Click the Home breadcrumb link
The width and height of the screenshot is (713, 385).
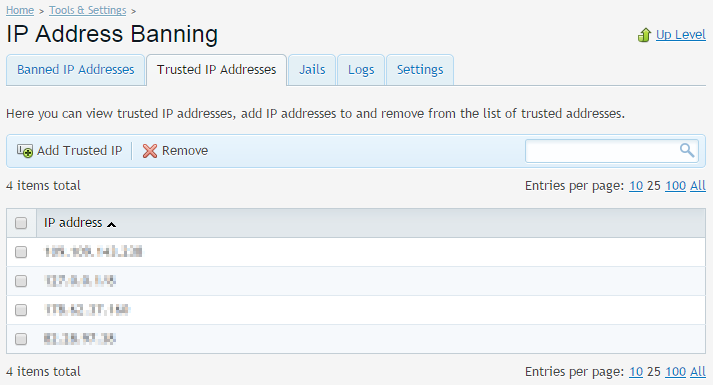point(20,10)
